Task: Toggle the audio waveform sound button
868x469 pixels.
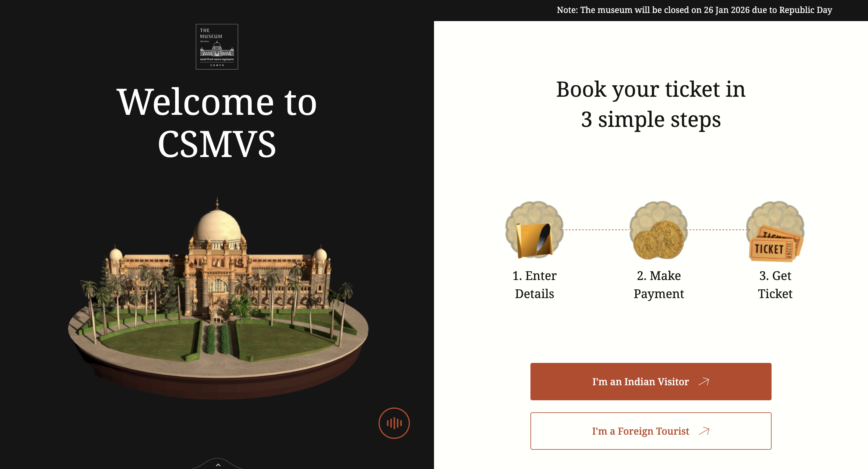Action: pyautogui.click(x=394, y=423)
